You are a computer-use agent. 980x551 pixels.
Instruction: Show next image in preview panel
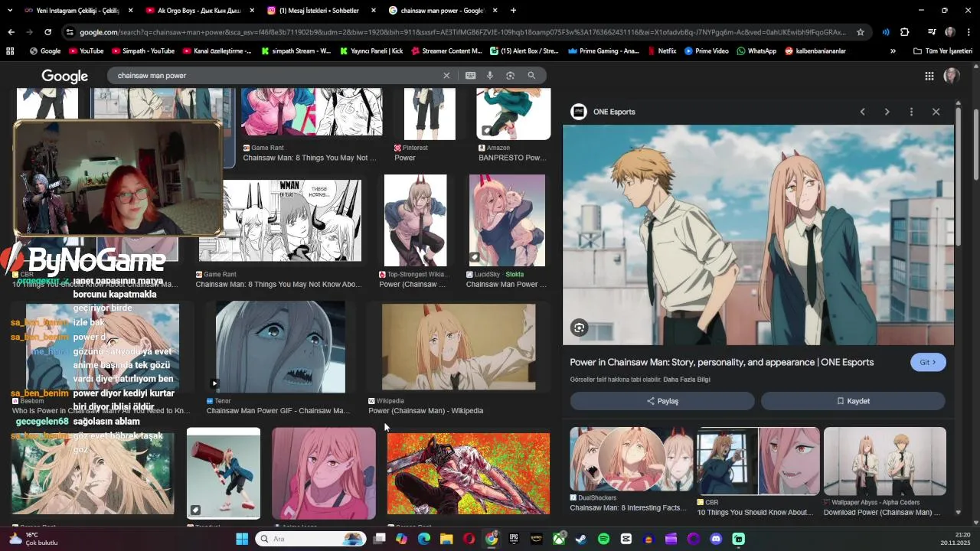(887, 112)
